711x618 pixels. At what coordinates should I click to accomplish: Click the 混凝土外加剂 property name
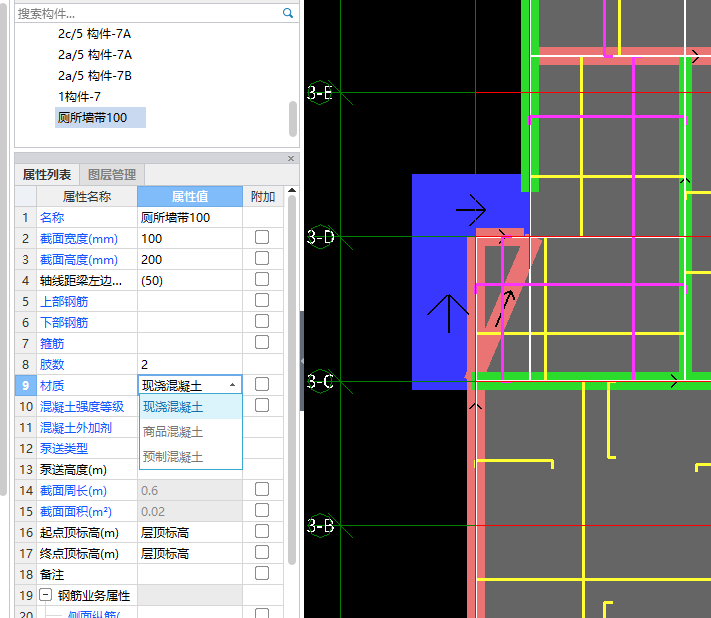(76, 428)
